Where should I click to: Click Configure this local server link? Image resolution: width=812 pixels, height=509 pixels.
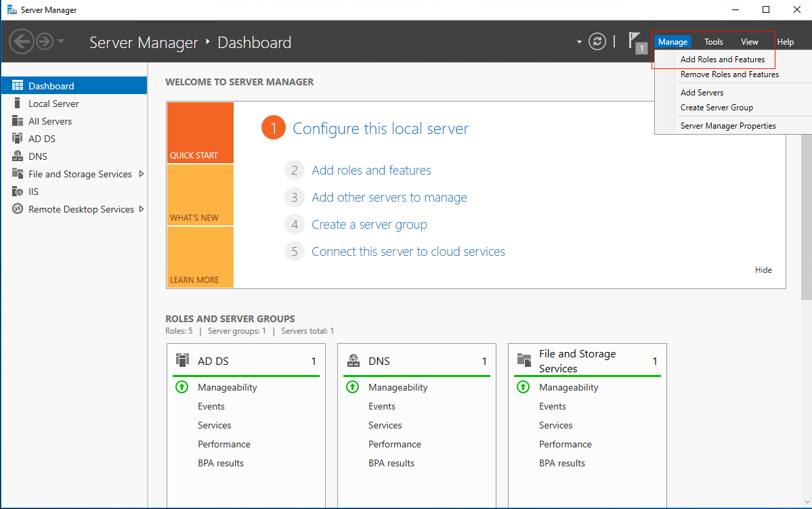coord(381,129)
